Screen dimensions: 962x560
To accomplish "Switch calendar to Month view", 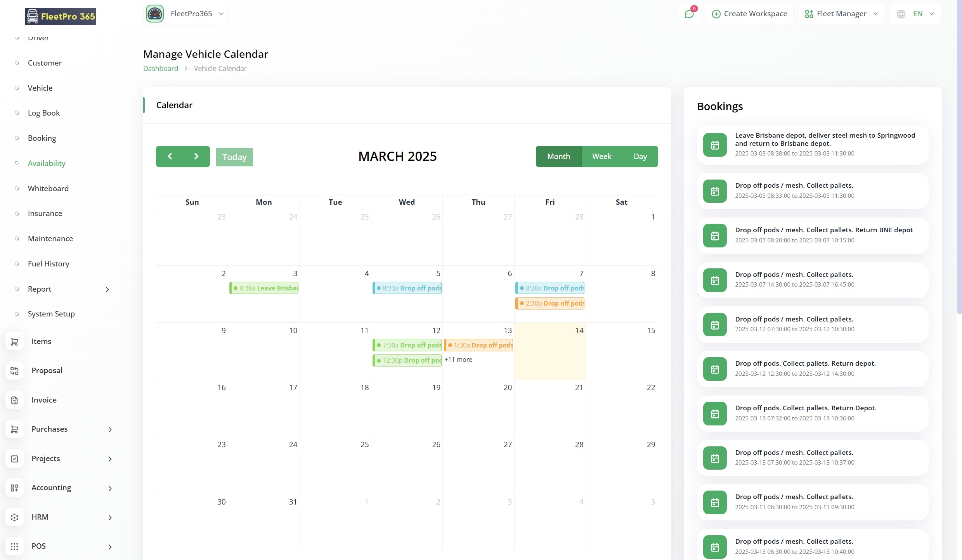I will [558, 156].
